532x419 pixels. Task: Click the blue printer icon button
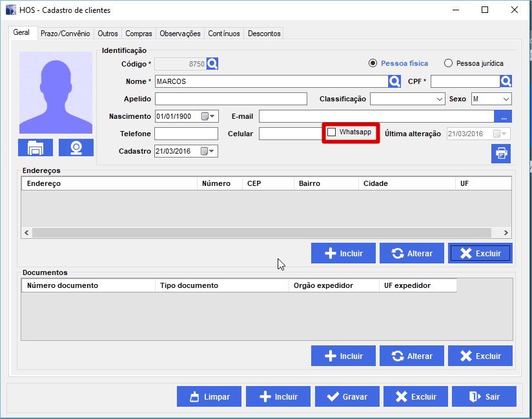click(501, 154)
